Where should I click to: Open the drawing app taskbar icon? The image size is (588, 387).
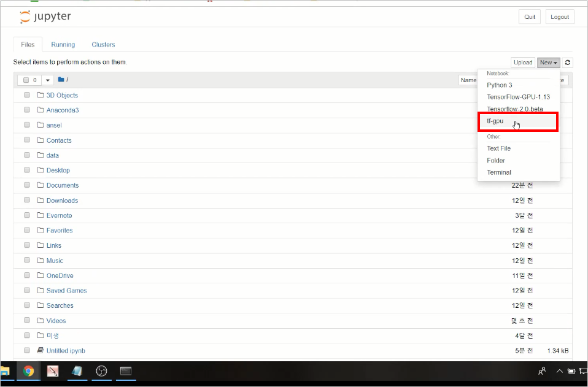click(x=53, y=371)
